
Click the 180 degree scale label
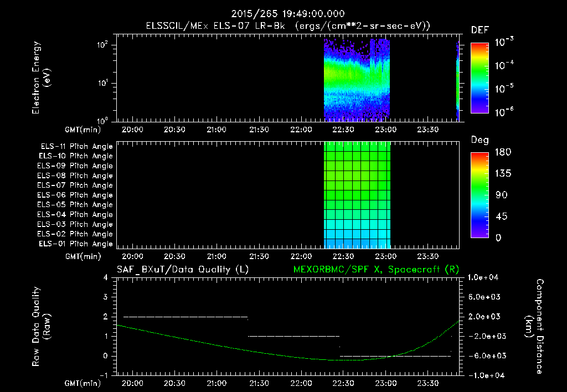click(x=503, y=152)
